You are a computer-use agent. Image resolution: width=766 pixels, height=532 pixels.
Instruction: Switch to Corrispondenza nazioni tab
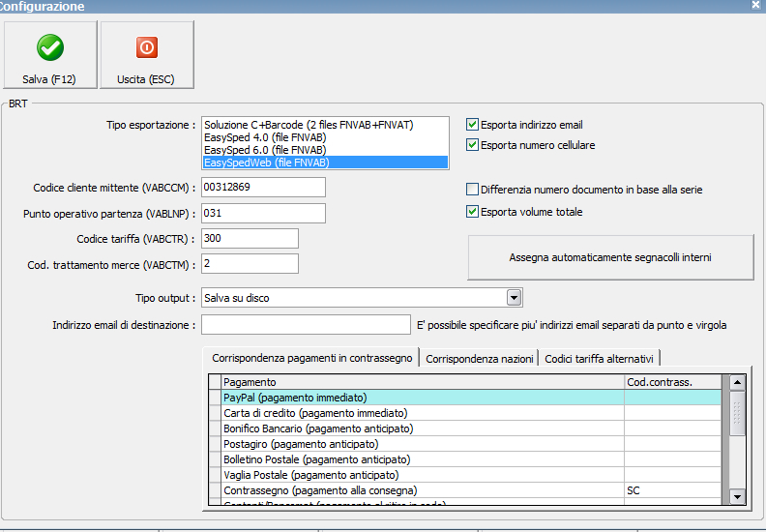(x=480, y=359)
